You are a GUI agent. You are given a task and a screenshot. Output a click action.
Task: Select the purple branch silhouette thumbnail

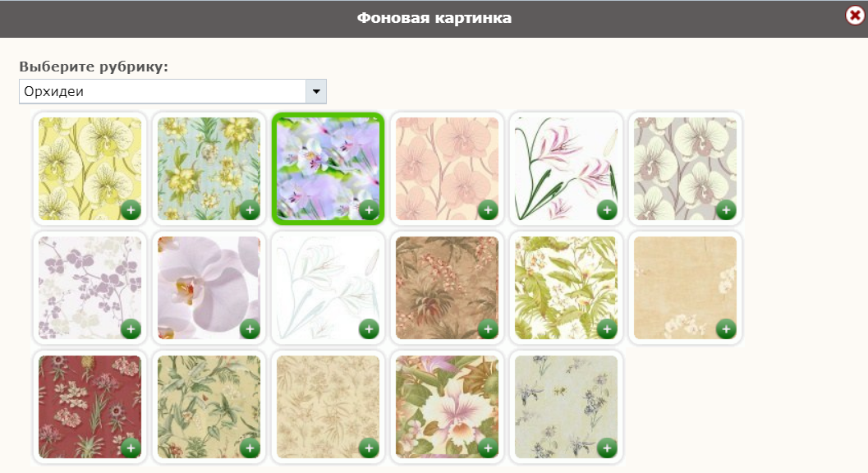(x=90, y=288)
